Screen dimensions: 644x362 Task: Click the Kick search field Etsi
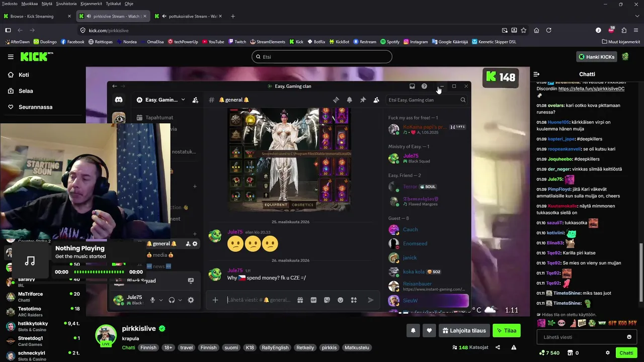[322, 57]
